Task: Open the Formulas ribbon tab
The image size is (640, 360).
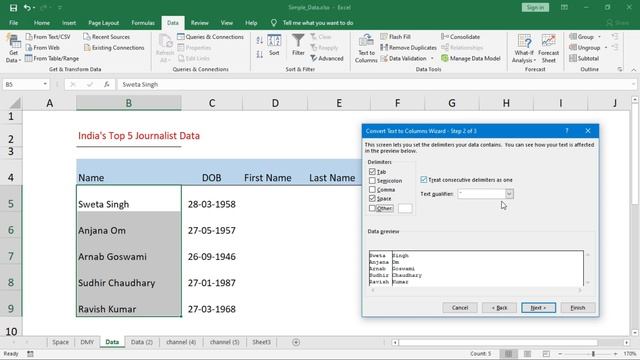Action: point(143,23)
